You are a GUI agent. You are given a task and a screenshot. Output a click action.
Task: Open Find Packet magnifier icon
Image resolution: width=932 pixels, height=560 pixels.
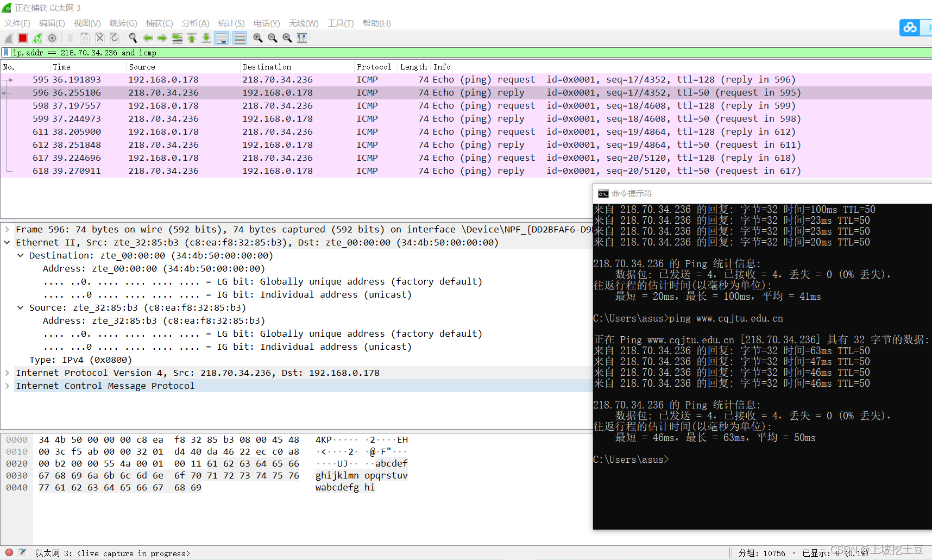coord(133,38)
